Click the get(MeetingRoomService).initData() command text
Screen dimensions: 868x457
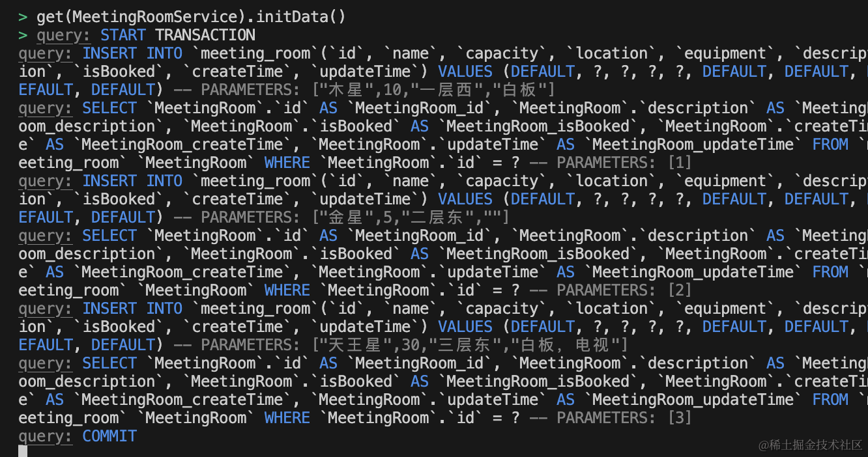coord(191,16)
